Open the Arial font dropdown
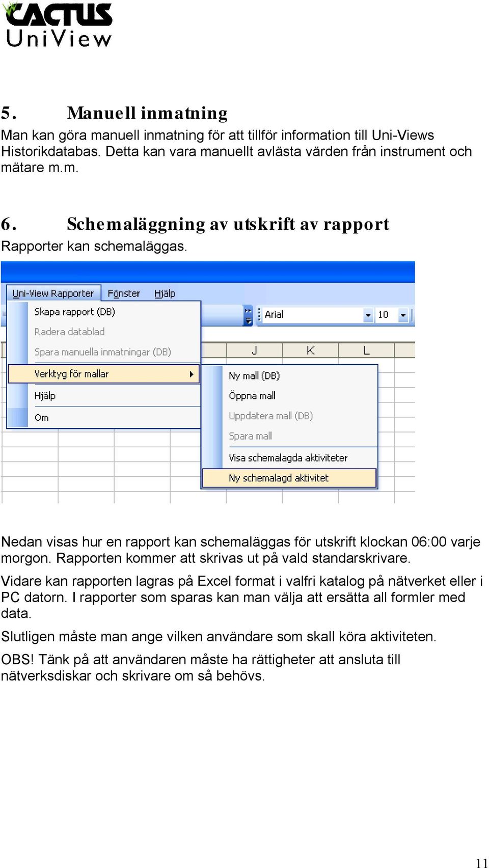The width and height of the screenshot is (489, 868). (368, 315)
